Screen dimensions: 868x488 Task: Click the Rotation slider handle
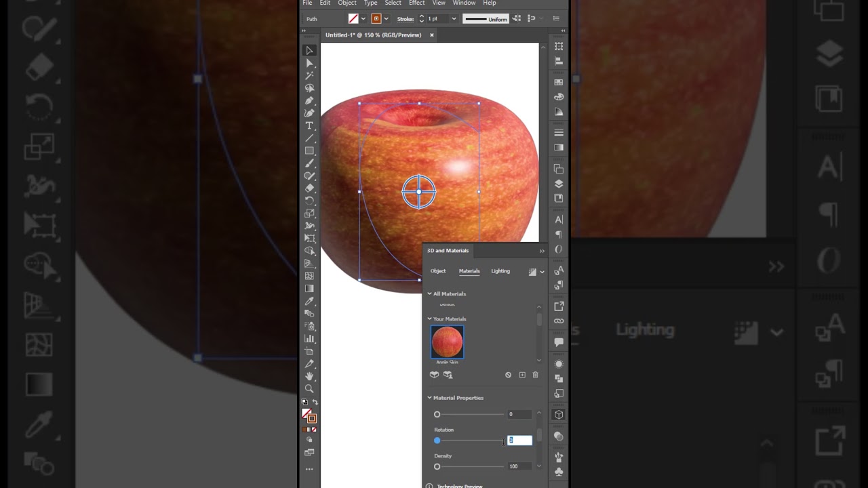tap(437, 441)
